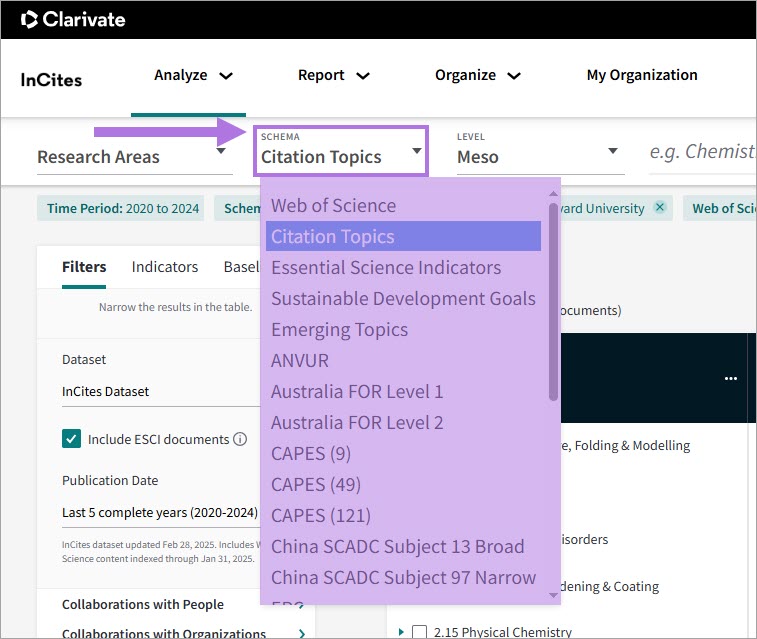Open the InCites Dataset selector
Viewport: 757px width, 639px height.
click(161, 391)
